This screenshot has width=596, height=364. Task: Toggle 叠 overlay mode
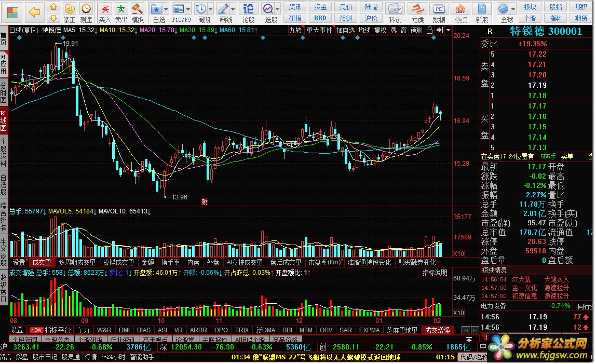point(394,30)
